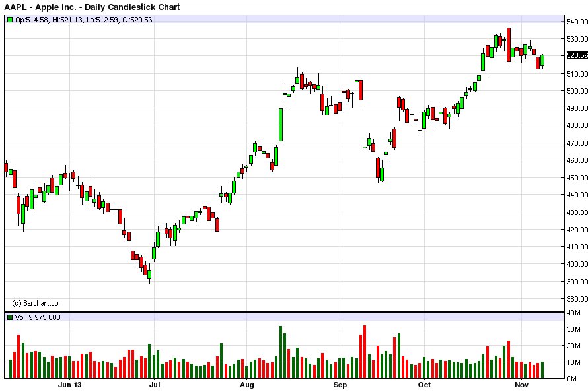Click the 10M volume axis label
This screenshot has height=392, width=588.
coord(573,362)
